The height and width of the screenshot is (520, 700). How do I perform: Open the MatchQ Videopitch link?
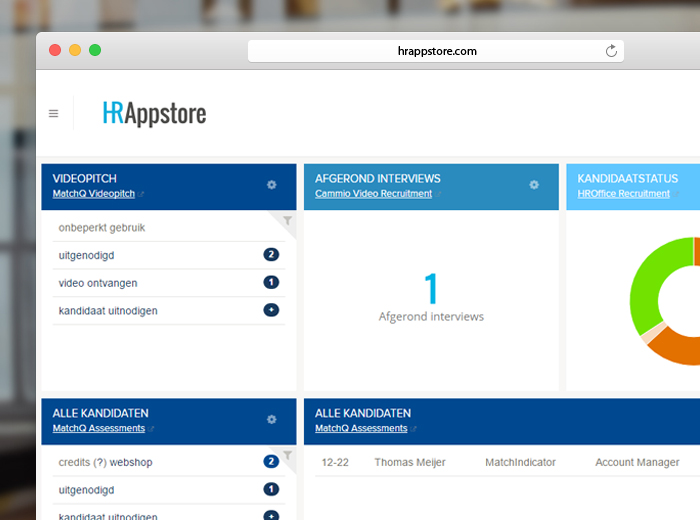[x=94, y=194]
